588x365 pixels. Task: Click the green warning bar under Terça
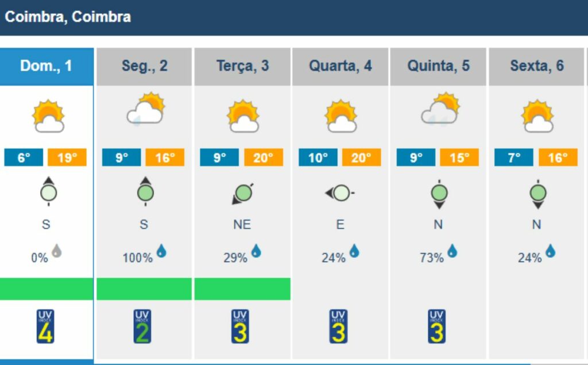coord(242,289)
